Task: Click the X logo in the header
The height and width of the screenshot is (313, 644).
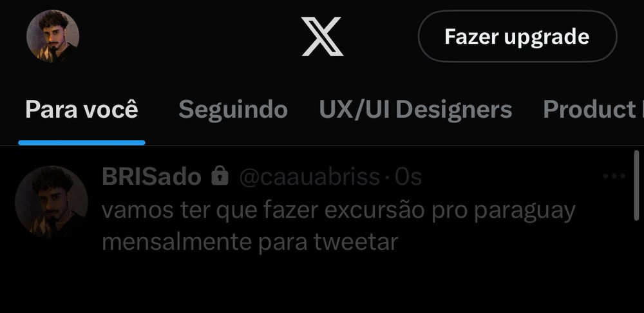Action: (x=323, y=36)
